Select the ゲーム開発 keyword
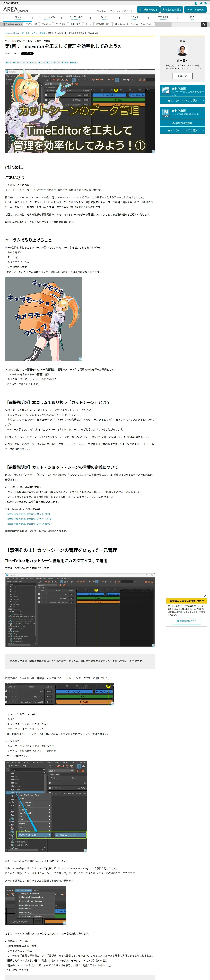This screenshot has width=210, height=980. pos(61,24)
